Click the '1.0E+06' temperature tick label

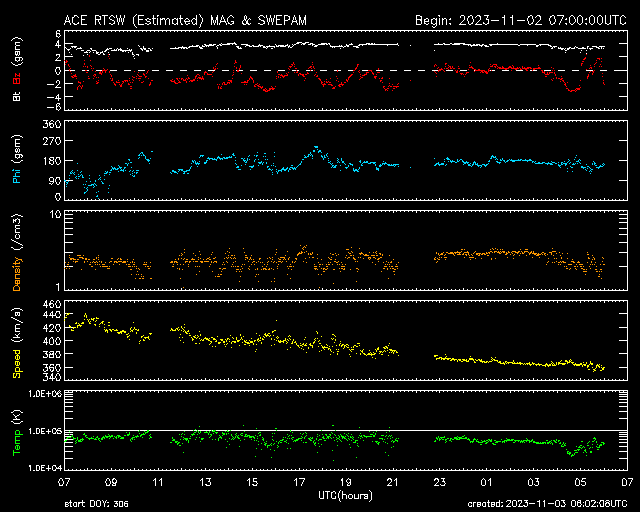45,393
